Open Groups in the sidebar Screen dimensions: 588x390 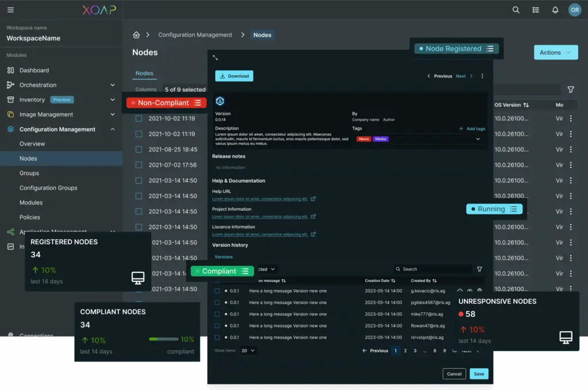coord(29,173)
